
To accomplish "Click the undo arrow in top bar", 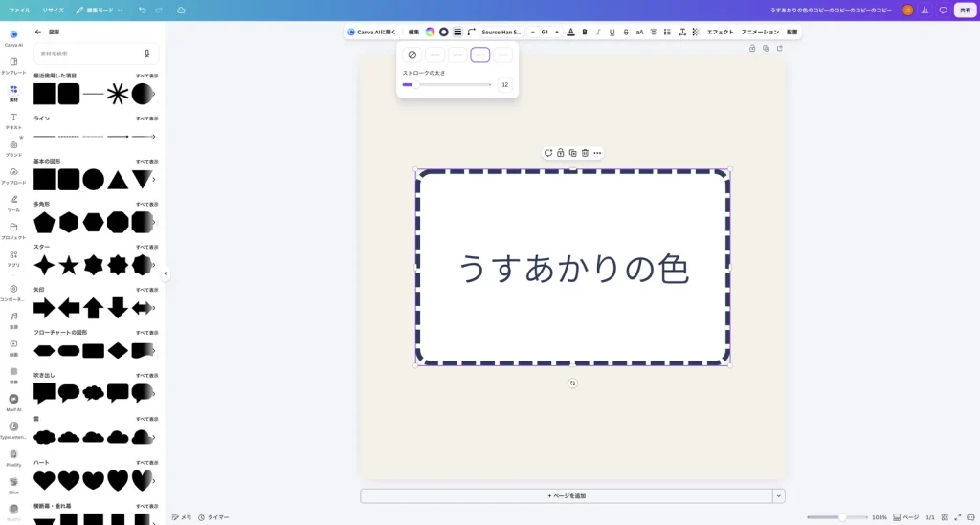I will 143,10.
